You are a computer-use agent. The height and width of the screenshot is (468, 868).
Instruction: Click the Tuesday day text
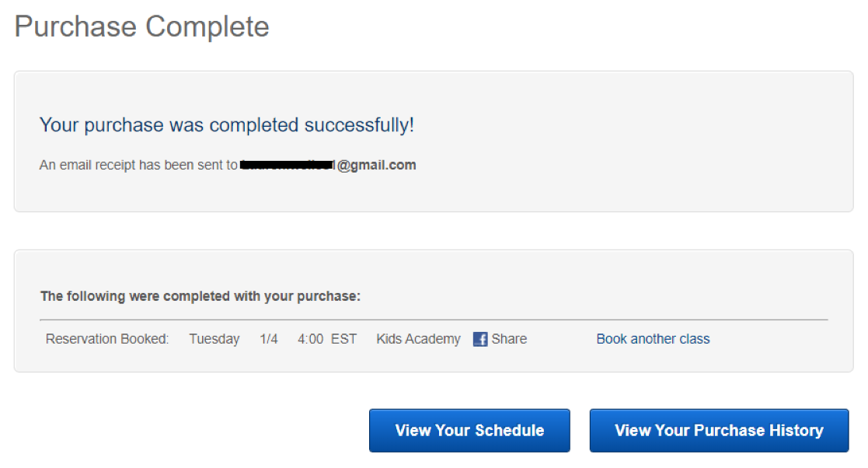[x=214, y=339]
